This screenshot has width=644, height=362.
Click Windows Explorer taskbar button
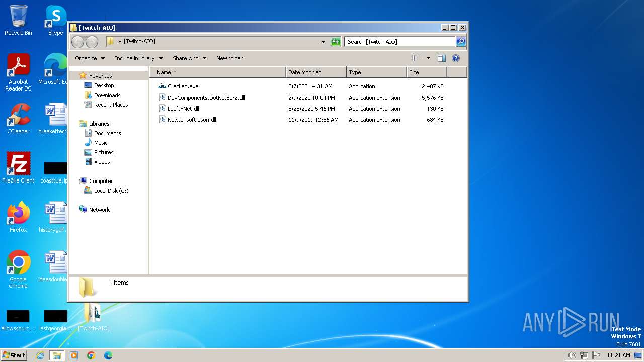(x=56, y=355)
